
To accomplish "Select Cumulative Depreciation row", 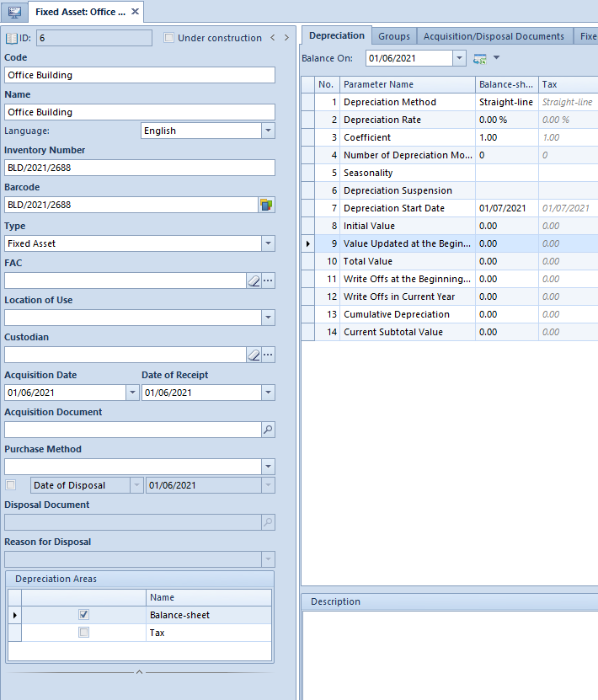I will [x=450, y=314].
